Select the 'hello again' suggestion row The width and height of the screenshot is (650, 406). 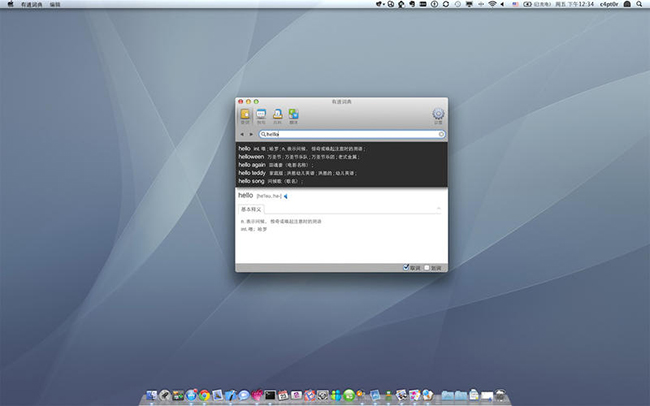click(x=342, y=165)
